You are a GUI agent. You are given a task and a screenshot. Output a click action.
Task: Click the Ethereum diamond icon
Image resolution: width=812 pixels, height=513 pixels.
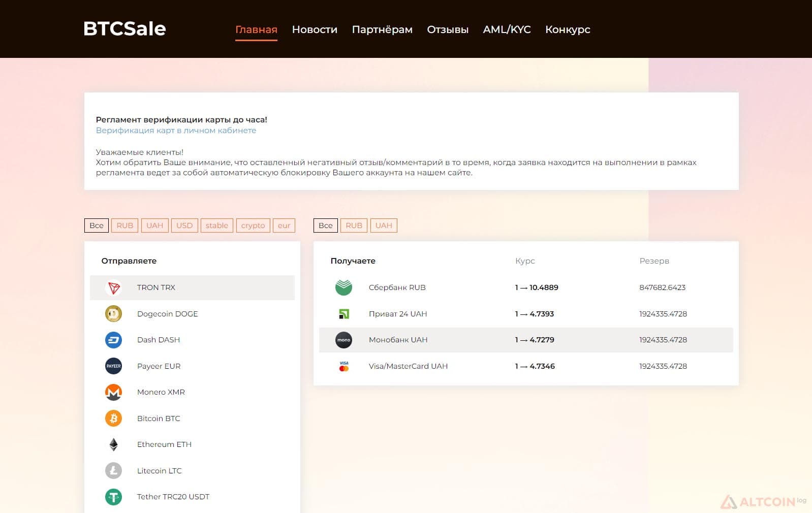point(114,444)
